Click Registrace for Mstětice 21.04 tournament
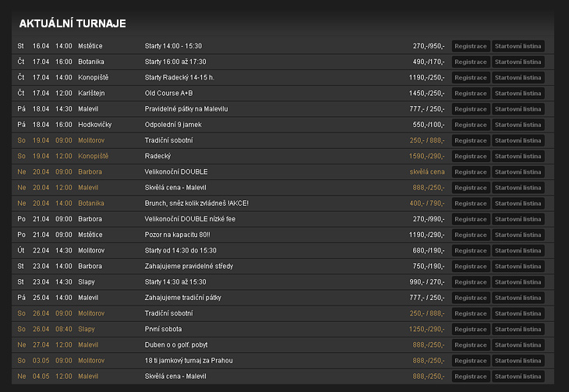The width and height of the screenshot is (569, 392). click(x=471, y=235)
